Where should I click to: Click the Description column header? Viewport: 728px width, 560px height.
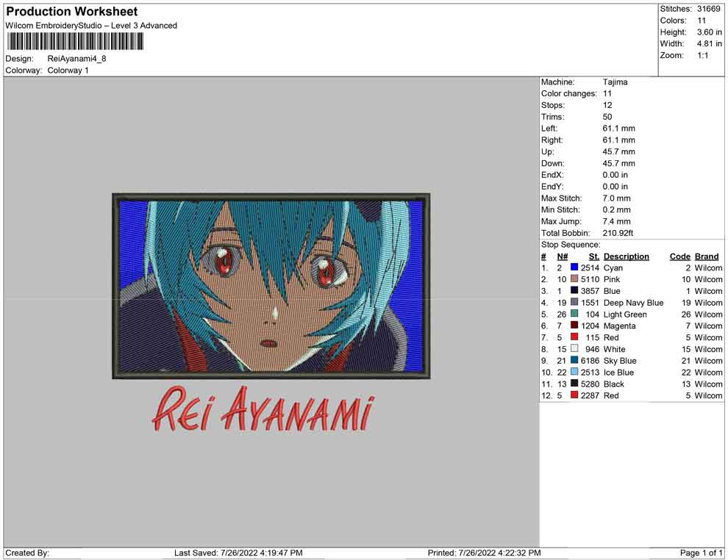click(x=626, y=256)
